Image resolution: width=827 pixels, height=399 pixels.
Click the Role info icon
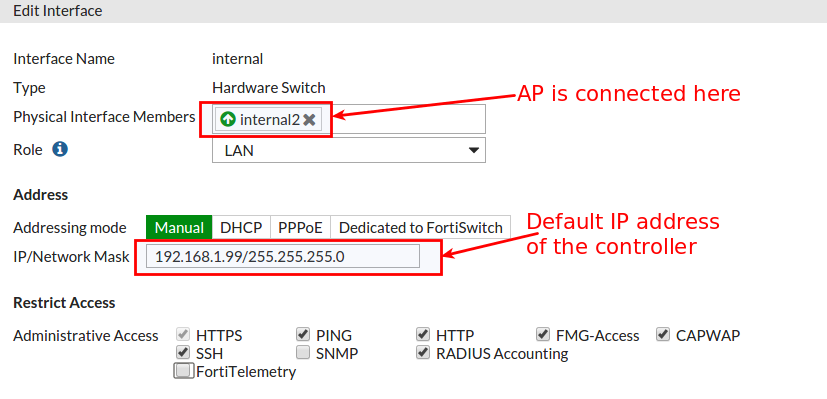60,150
